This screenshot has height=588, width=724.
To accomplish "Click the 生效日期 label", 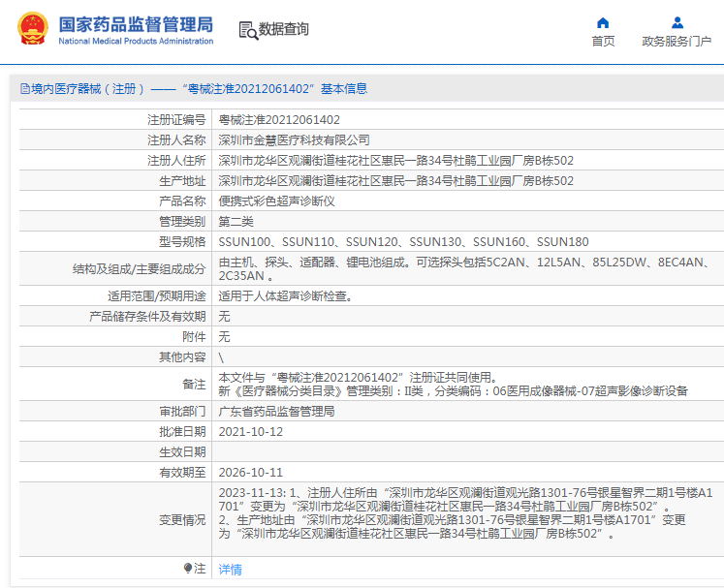I will 182,451.
